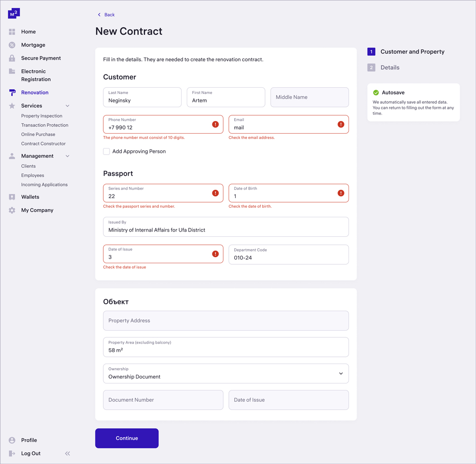Click the Autosave green checkmark badge
The height and width of the screenshot is (464, 476).
click(377, 93)
